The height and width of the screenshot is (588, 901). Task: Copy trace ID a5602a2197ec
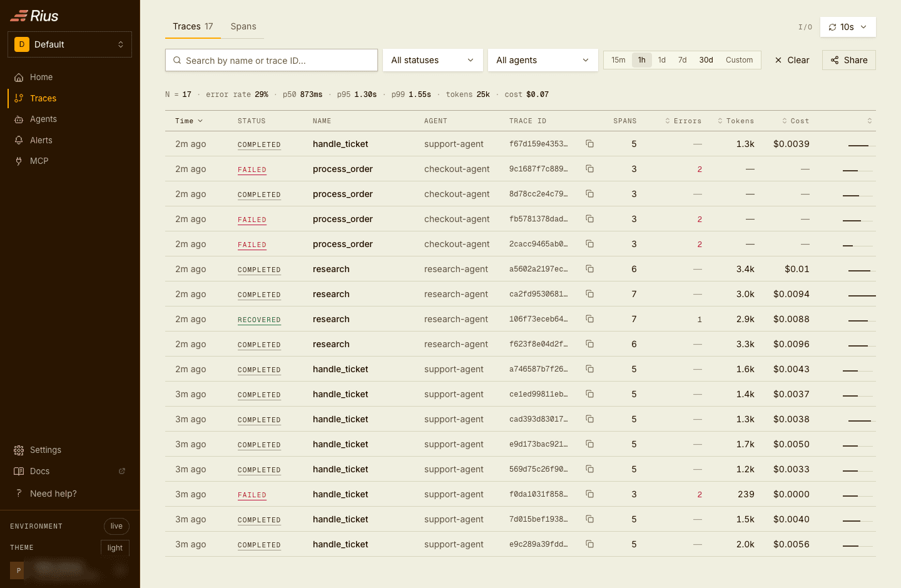(589, 269)
